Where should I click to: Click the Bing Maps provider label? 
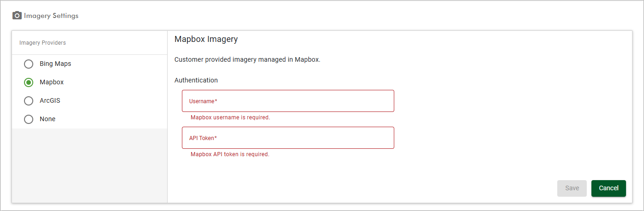tap(55, 64)
